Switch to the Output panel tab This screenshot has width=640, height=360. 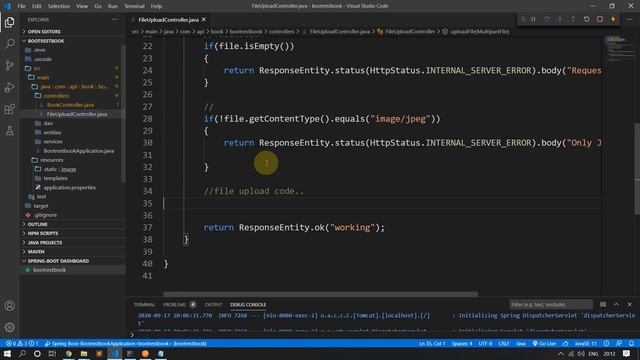pos(213,304)
